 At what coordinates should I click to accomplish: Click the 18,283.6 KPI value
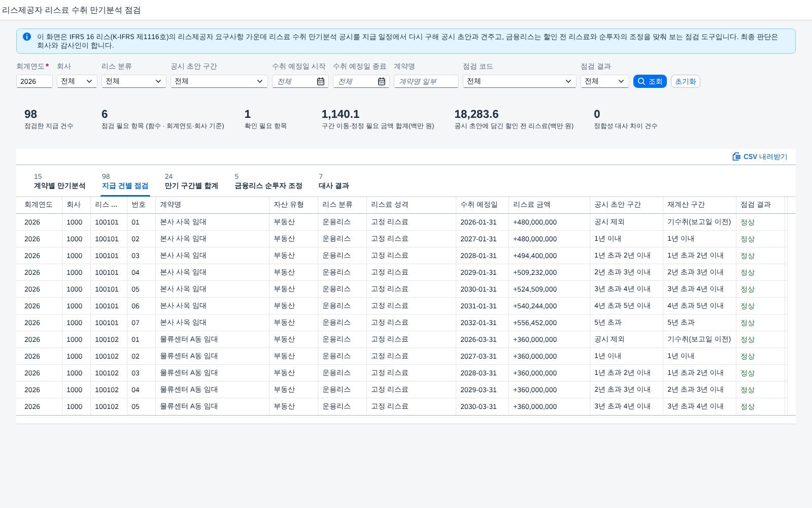[477, 114]
